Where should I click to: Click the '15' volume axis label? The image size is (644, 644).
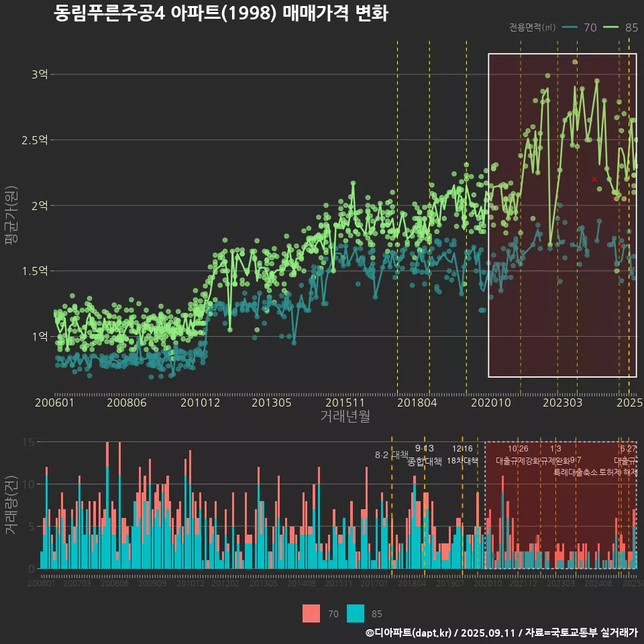29,442
